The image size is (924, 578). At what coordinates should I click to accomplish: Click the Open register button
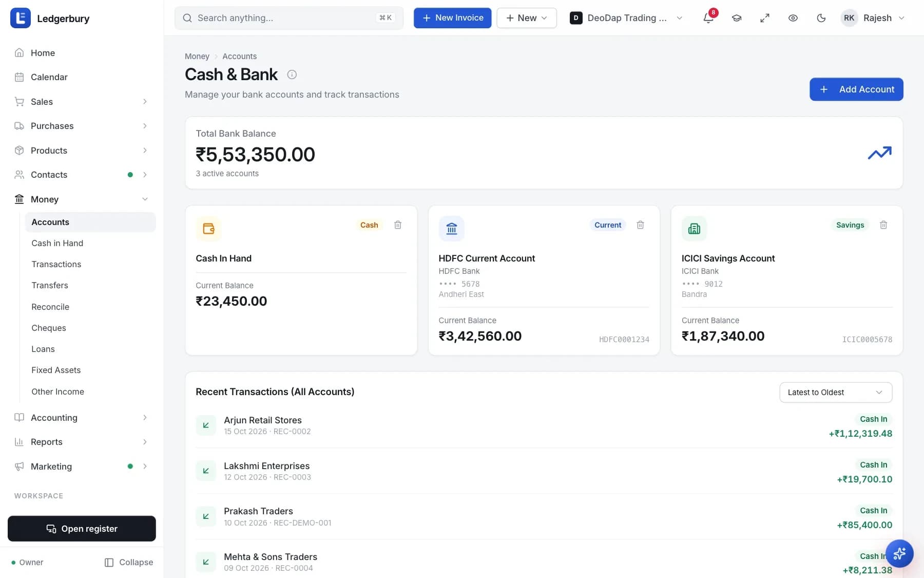point(82,529)
